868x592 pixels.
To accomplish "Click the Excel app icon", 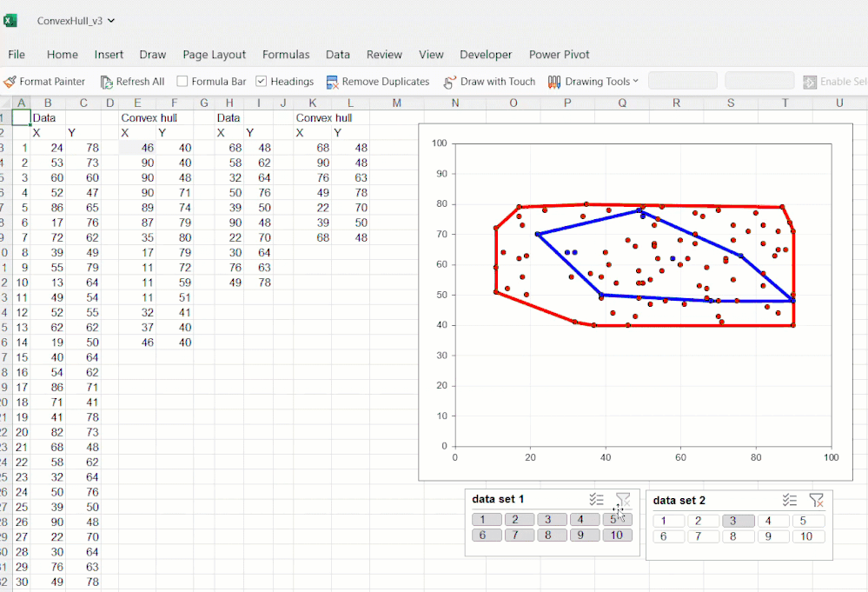I will tap(10, 21).
